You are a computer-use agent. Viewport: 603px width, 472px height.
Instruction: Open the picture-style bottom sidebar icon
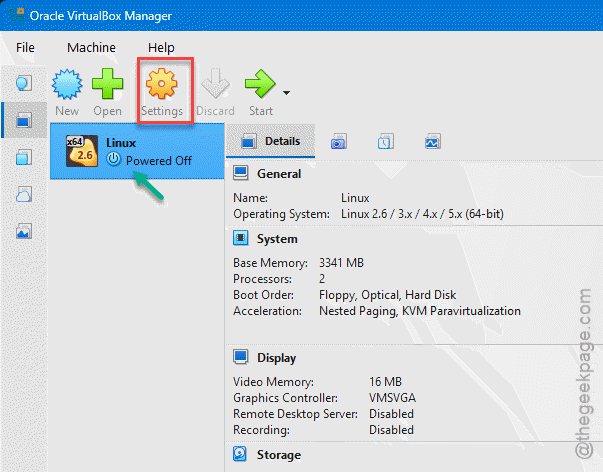point(24,231)
